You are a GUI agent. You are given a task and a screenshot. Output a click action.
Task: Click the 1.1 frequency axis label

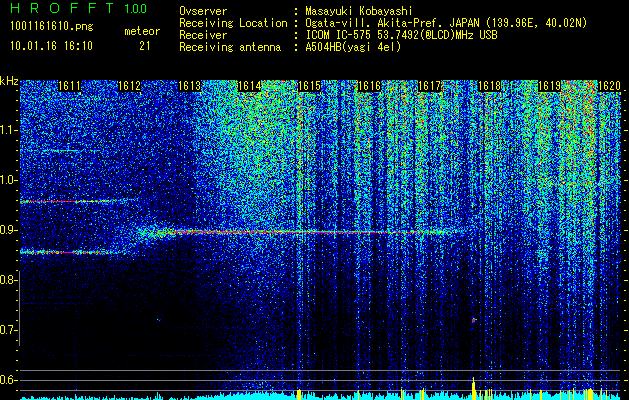(9, 130)
